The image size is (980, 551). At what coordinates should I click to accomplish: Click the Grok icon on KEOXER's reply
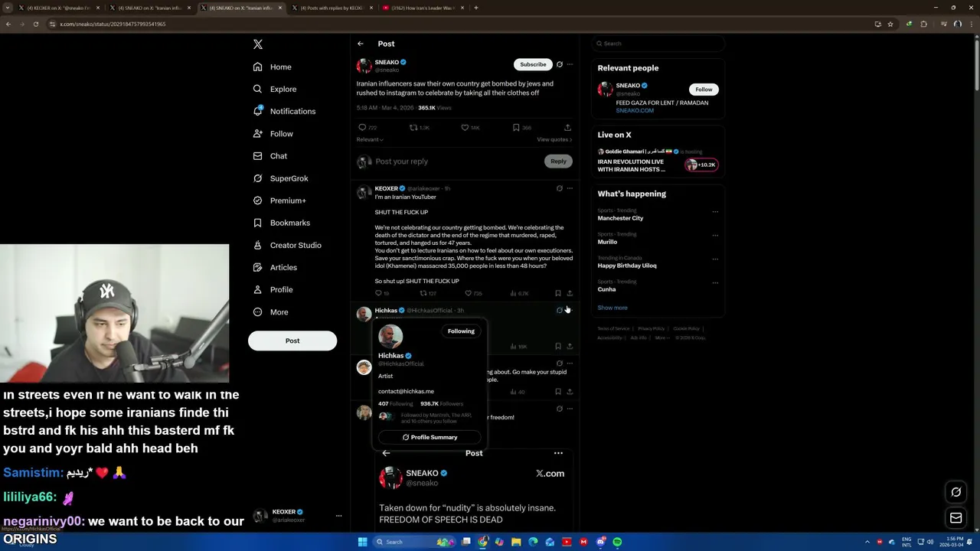560,188
